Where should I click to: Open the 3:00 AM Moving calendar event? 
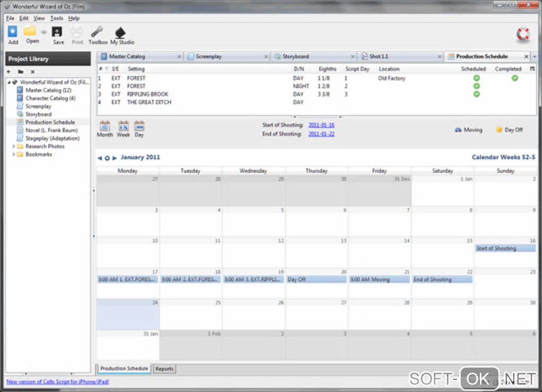click(379, 279)
